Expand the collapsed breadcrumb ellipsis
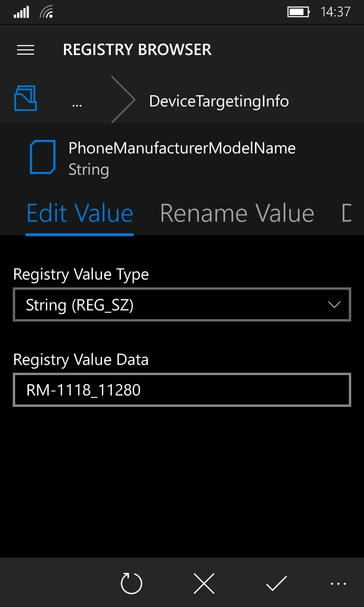This screenshot has width=364, height=607. 77,101
